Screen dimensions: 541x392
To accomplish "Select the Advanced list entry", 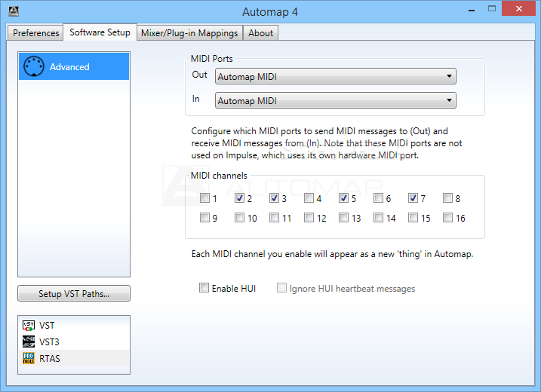I will point(74,66).
